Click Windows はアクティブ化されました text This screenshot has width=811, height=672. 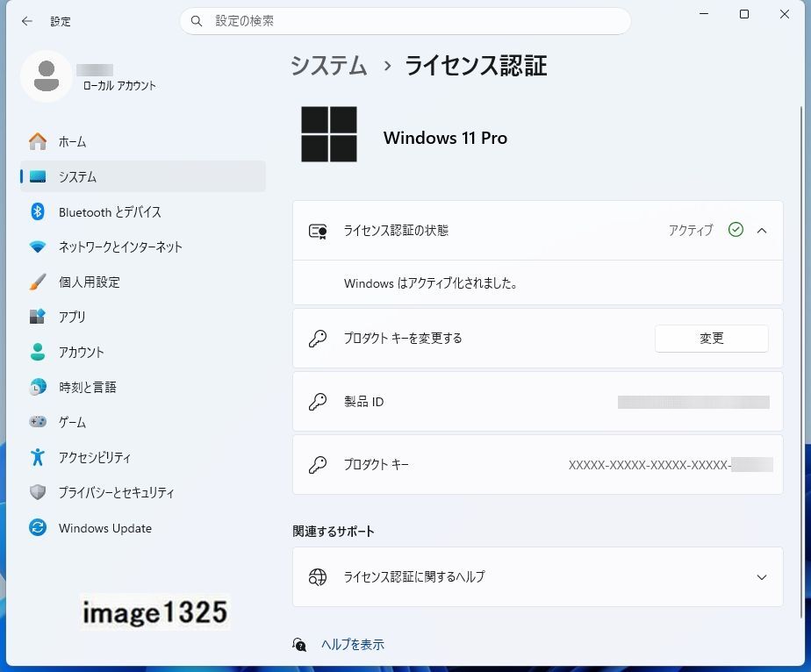(430, 283)
